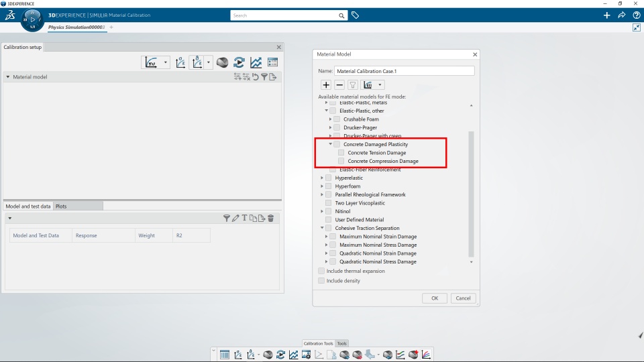The height and width of the screenshot is (362, 644).
Task: Expand the Hyperfoam tree node
Action: 322,186
